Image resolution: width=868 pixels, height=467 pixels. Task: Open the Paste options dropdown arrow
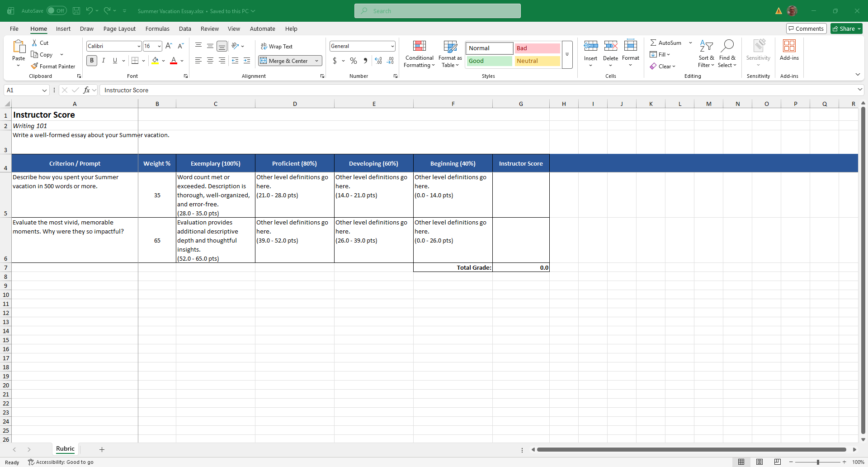[19, 66]
